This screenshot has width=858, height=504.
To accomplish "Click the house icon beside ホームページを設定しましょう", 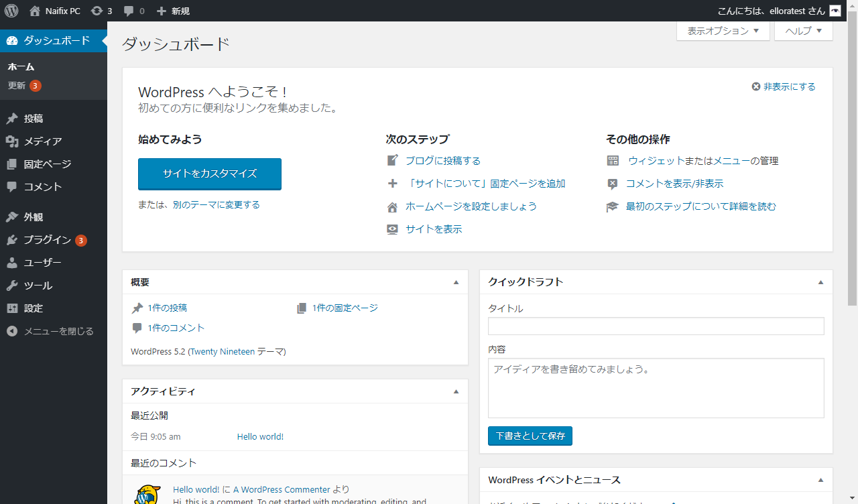I will 393,206.
